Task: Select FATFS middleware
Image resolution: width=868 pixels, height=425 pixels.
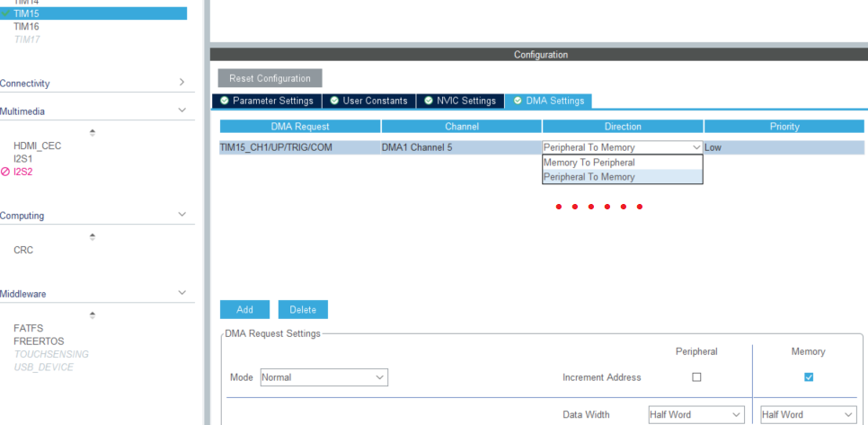Action: pyautogui.click(x=28, y=329)
